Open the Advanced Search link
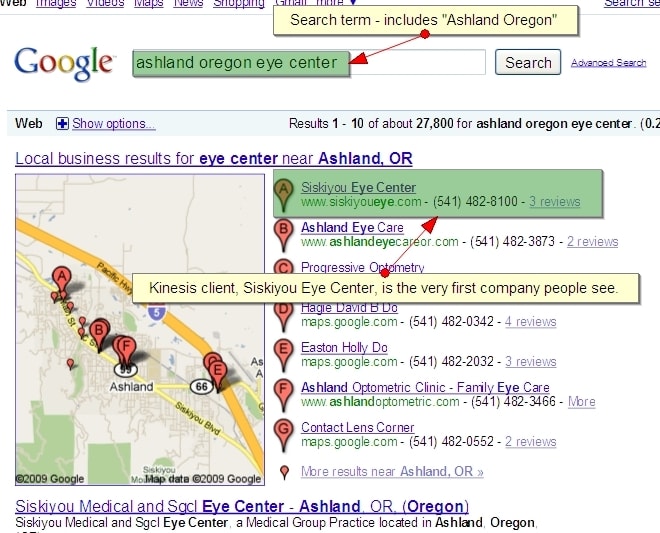The image size is (660, 533). [609, 63]
